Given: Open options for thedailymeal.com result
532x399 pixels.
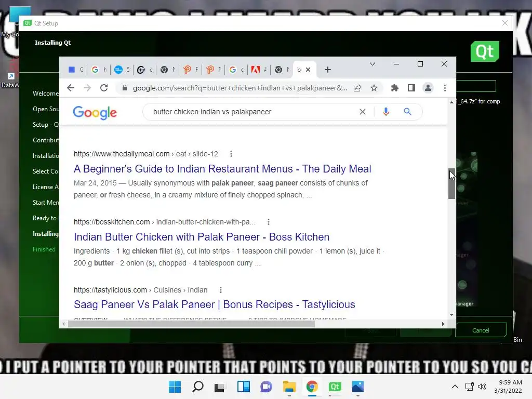Looking at the screenshot, I should 231,154.
